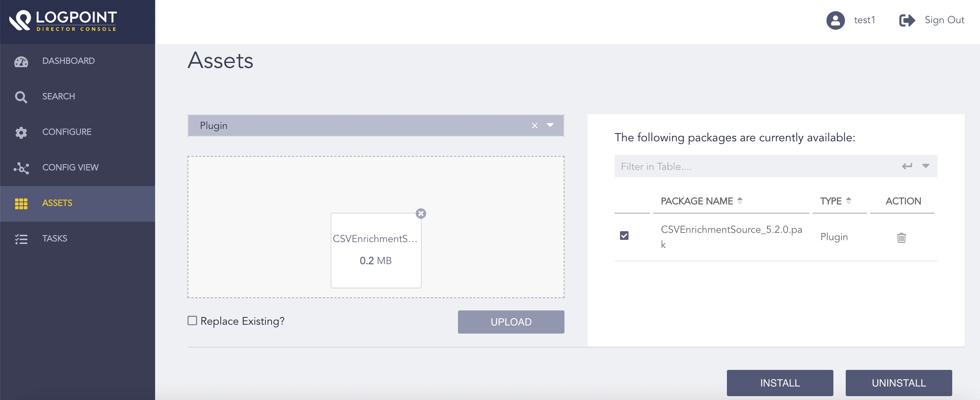The height and width of the screenshot is (400, 980).
Task: Uncheck the CSVEnrichmentSource_5.2.0.pak package
Action: coord(625,235)
